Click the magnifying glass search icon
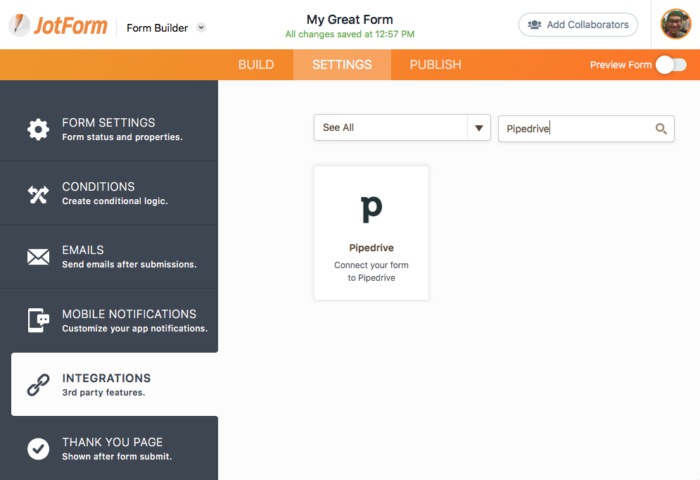Image resolution: width=700 pixels, height=480 pixels. coord(661,129)
